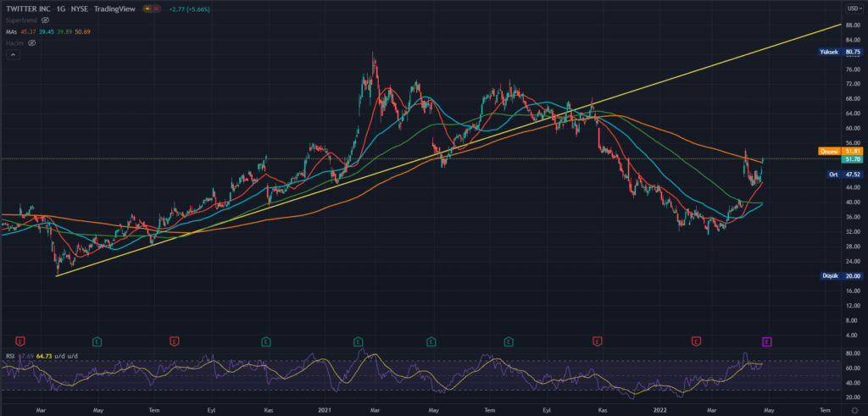868x416 pixels.
Task: Click the 2022 label on the time axis
Action: (660, 410)
